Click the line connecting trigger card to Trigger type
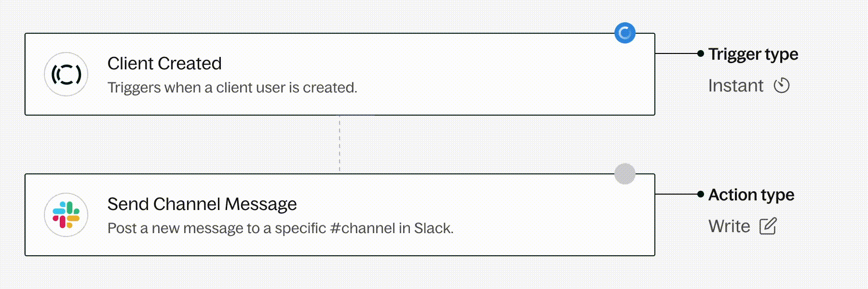Image resolution: width=868 pixels, height=289 pixels. click(x=676, y=53)
